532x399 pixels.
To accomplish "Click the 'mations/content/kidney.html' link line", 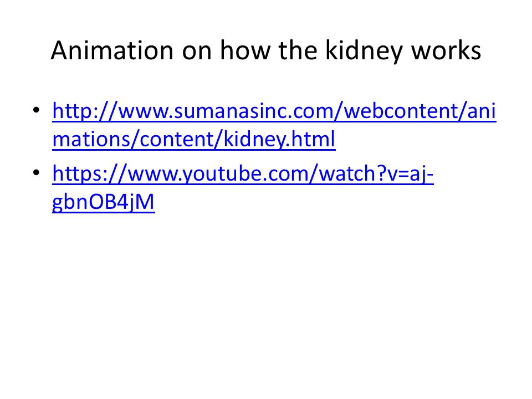I will point(194,139).
